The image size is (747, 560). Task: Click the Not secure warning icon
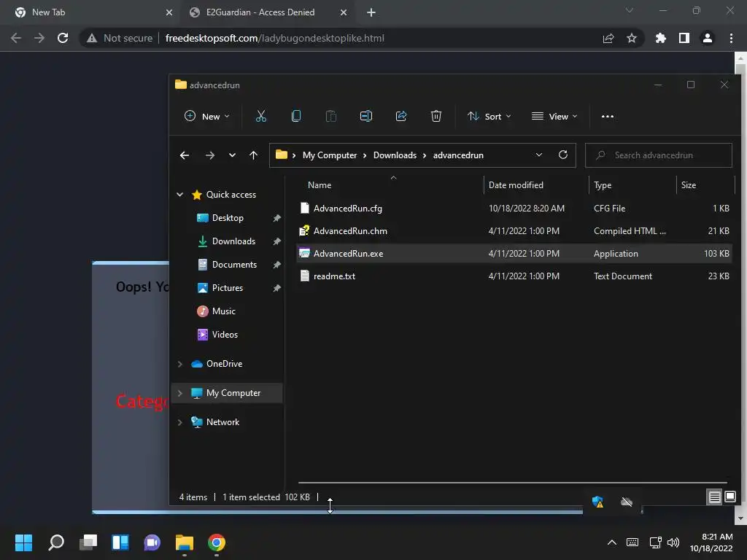tap(92, 38)
